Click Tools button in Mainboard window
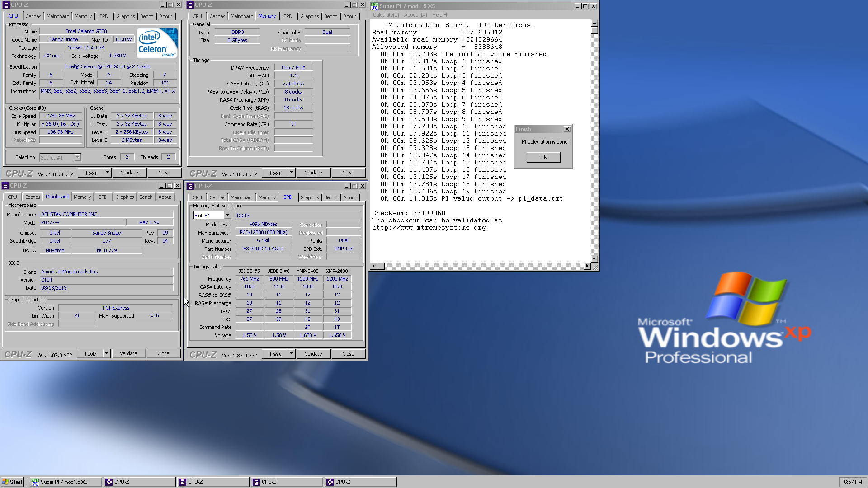 tap(90, 353)
